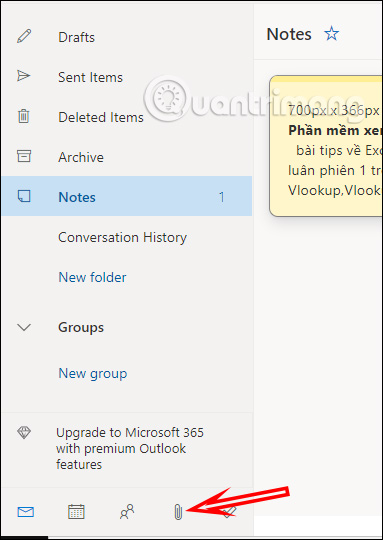Create a New group via link
This screenshot has width=383, height=540.
93,374
